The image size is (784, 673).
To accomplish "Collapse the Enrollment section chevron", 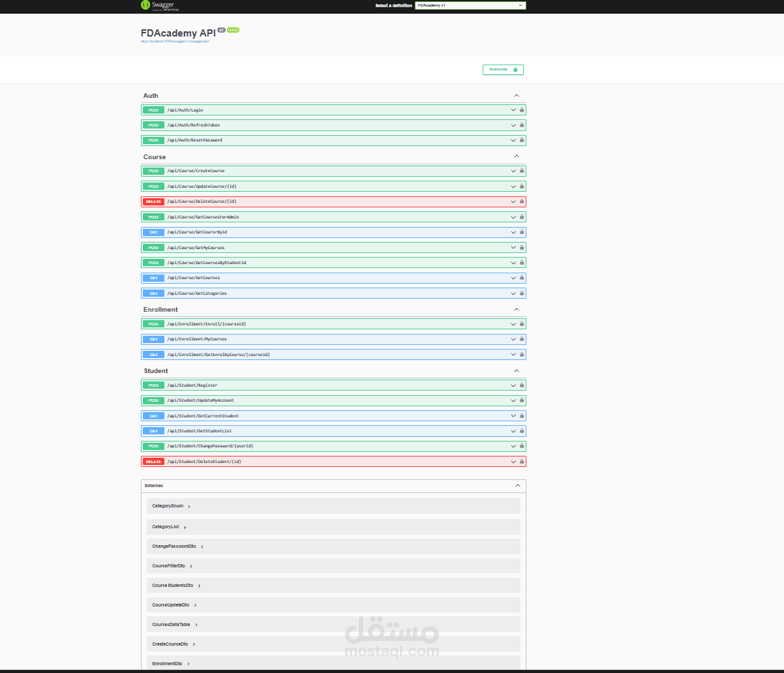I will coord(517,309).
